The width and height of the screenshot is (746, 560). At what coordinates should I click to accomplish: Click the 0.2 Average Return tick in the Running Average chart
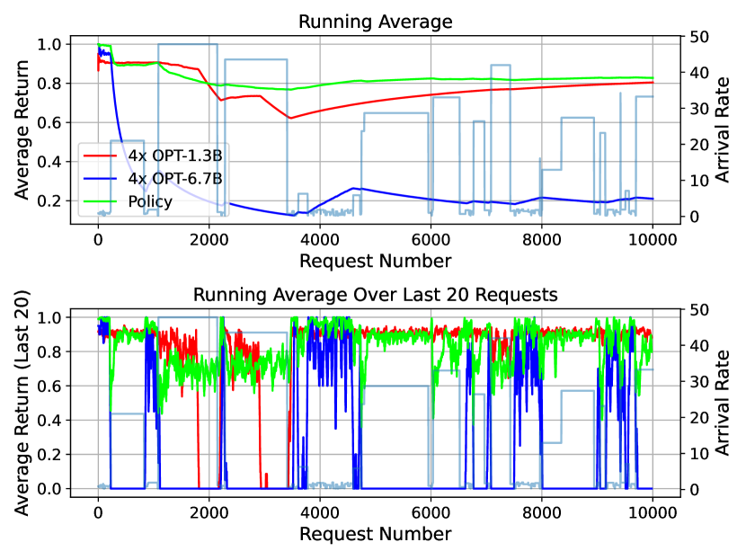pos(49,200)
